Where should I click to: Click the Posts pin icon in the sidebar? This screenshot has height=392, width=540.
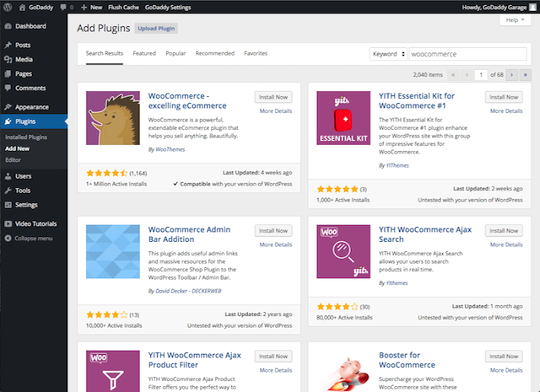tap(8, 45)
